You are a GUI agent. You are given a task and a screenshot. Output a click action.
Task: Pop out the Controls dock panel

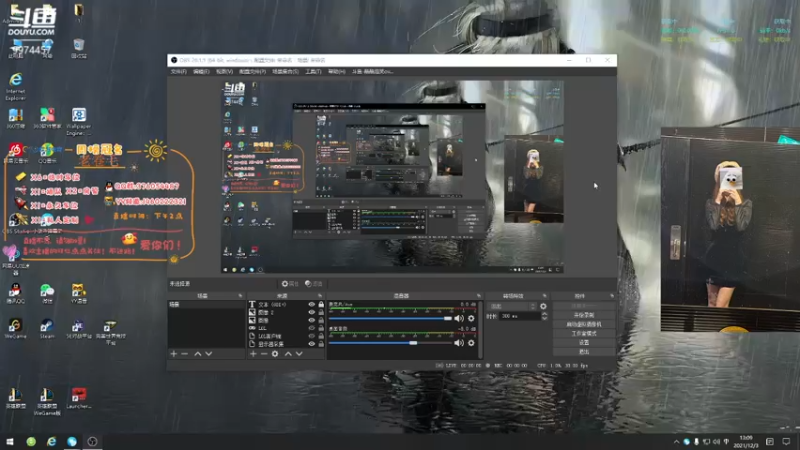[x=612, y=296]
